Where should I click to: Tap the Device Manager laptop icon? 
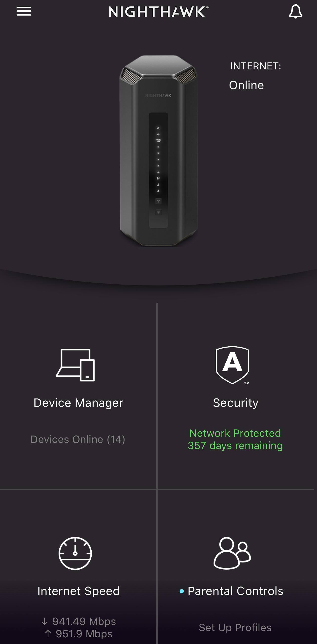(75, 365)
